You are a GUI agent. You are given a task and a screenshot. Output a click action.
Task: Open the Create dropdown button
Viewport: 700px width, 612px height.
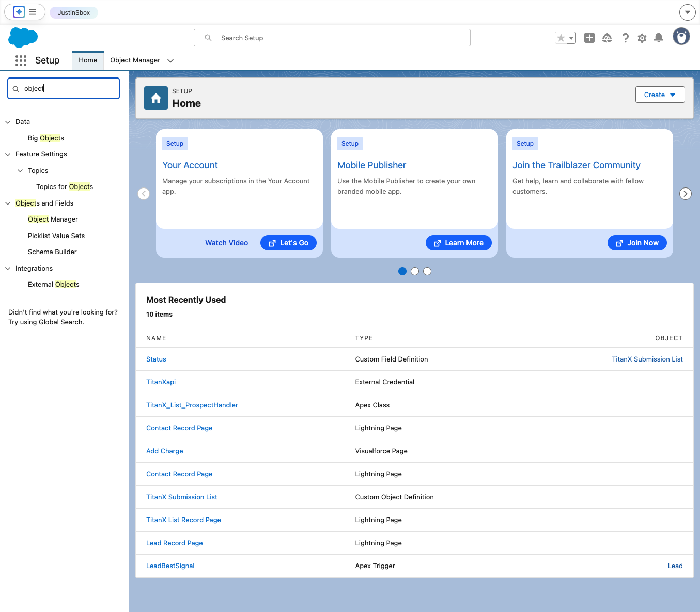660,95
